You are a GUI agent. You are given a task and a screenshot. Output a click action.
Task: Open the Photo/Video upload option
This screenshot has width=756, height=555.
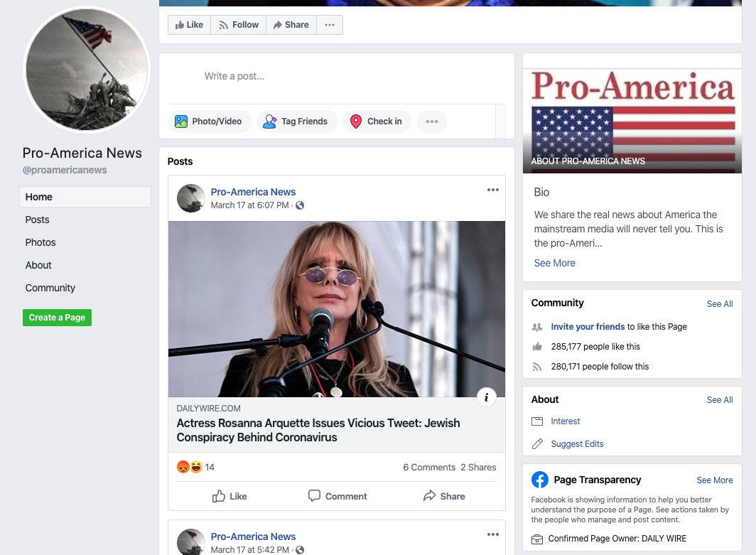pyautogui.click(x=208, y=122)
